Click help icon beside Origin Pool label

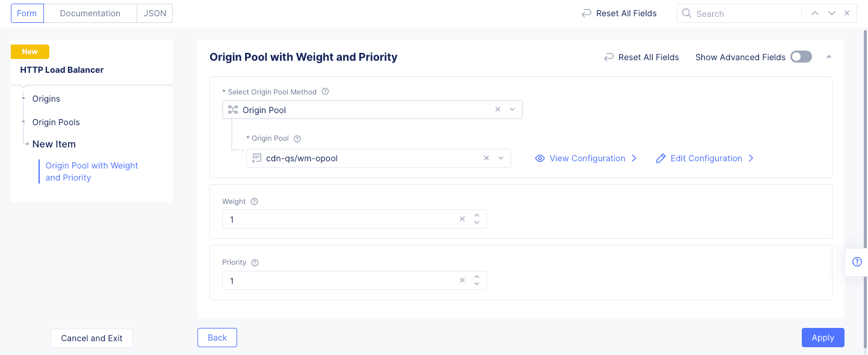pyautogui.click(x=297, y=138)
